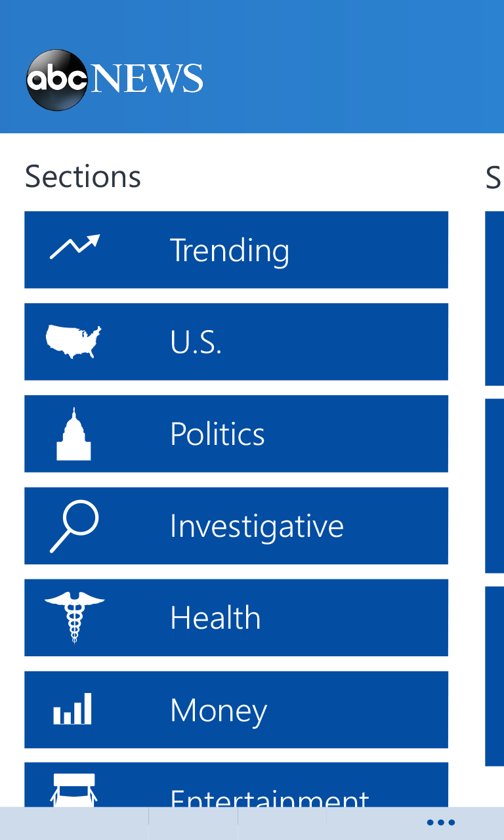Viewport: 504px width, 840px height.
Task: Select the Capitol building icon
Action: 73,434
